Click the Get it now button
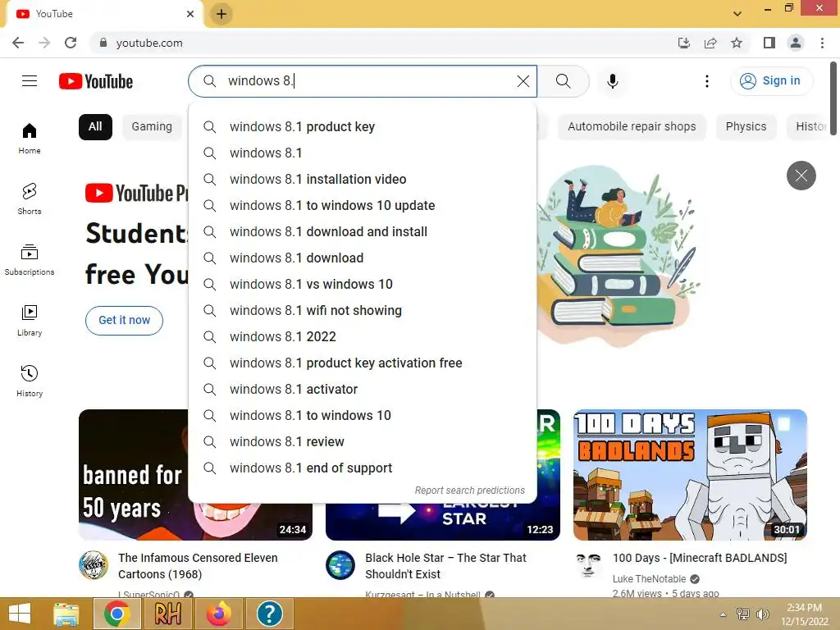Screen dimensions: 840x630 (125, 321)
